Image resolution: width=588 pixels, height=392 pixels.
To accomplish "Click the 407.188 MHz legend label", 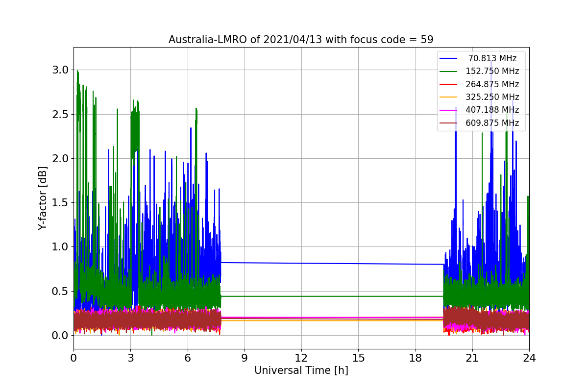I will (492, 110).
